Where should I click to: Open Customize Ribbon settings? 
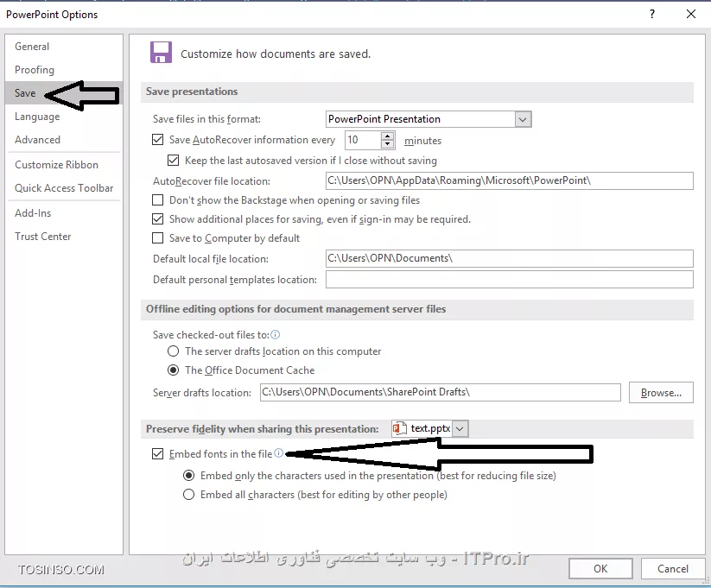[63, 165]
